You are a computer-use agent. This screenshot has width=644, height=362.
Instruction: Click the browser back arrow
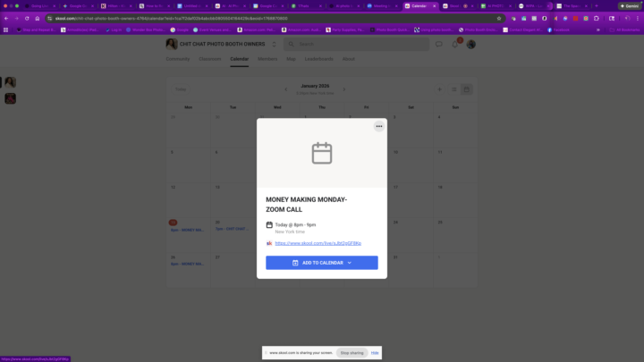pyautogui.click(x=6, y=19)
